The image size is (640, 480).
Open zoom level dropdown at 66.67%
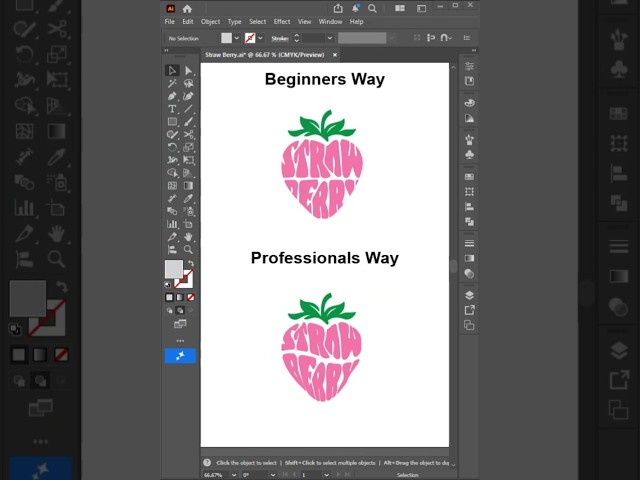(x=234, y=475)
